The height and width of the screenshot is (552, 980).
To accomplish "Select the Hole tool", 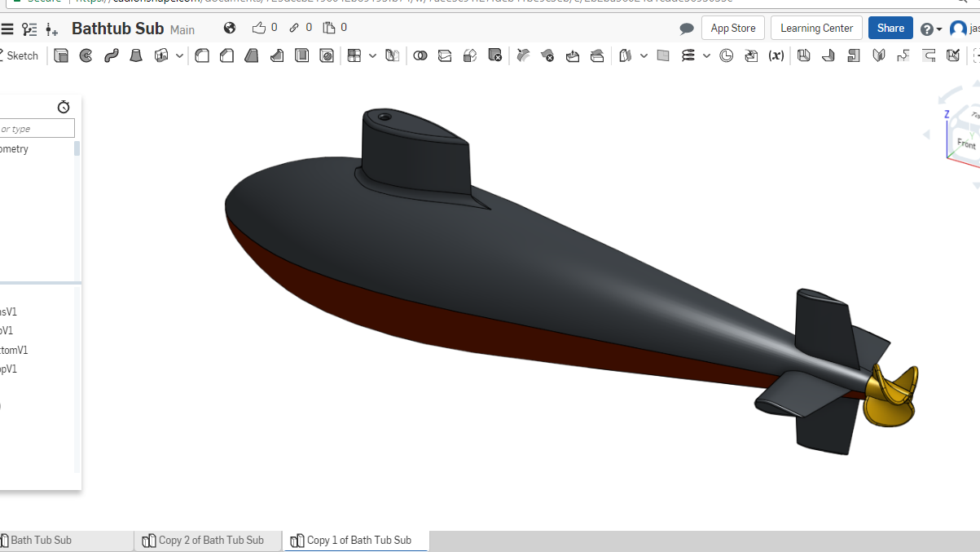I will click(x=327, y=56).
